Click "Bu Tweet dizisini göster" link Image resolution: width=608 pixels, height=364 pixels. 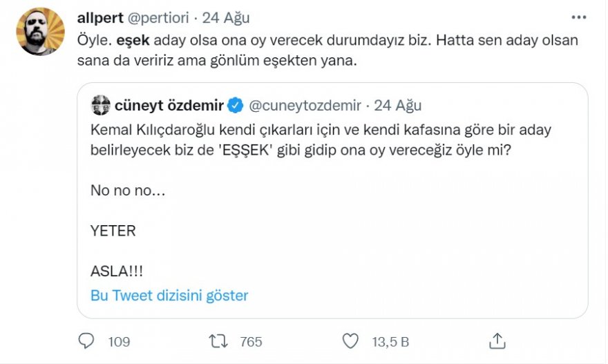(x=169, y=296)
